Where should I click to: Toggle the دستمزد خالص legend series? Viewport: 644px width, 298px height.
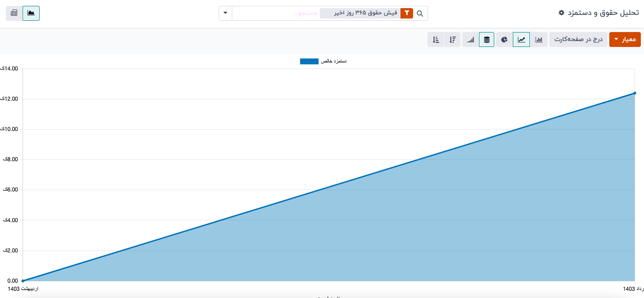coord(333,61)
